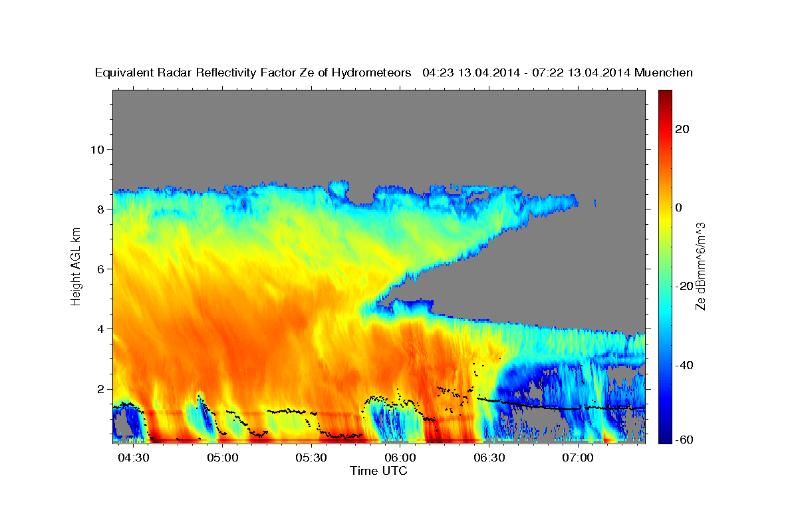Click the '05:30' time tick label
The image size is (798, 532).
click(311, 458)
